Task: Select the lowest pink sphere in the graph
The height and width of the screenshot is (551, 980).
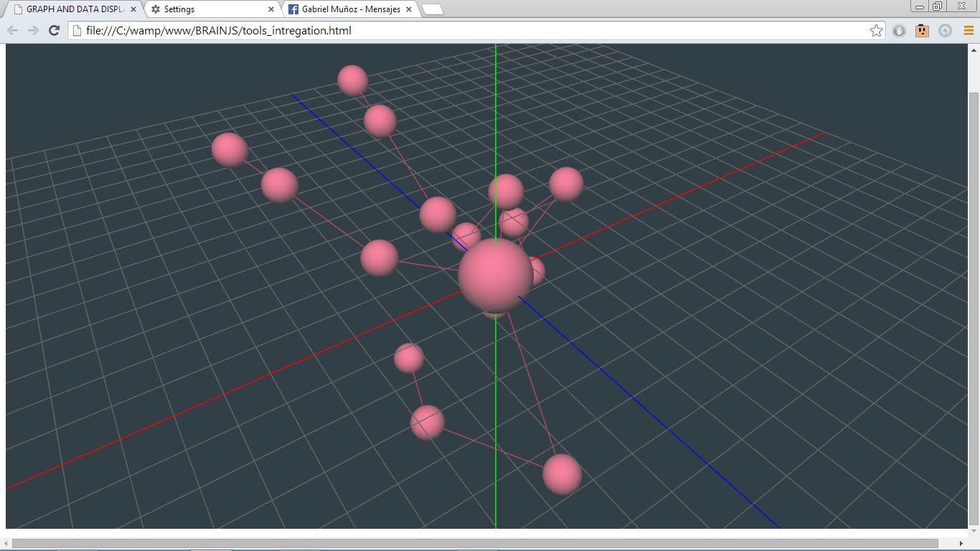Action: pyautogui.click(x=562, y=474)
